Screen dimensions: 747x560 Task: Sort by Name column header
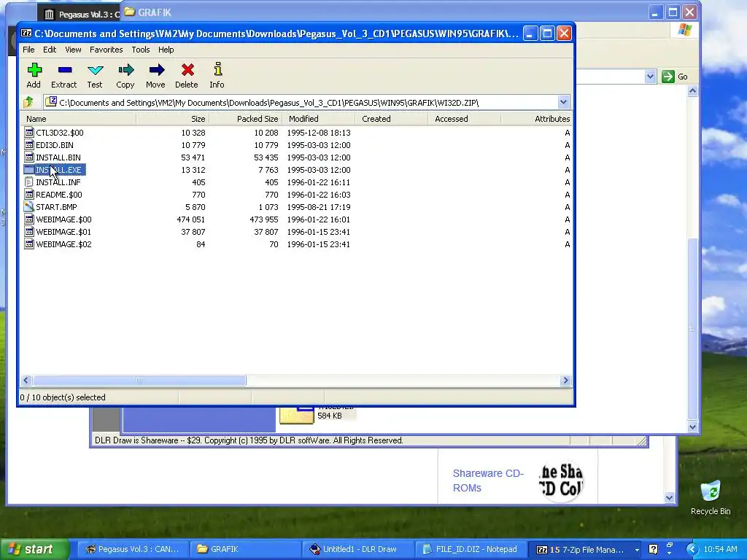click(x=79, y=119)
